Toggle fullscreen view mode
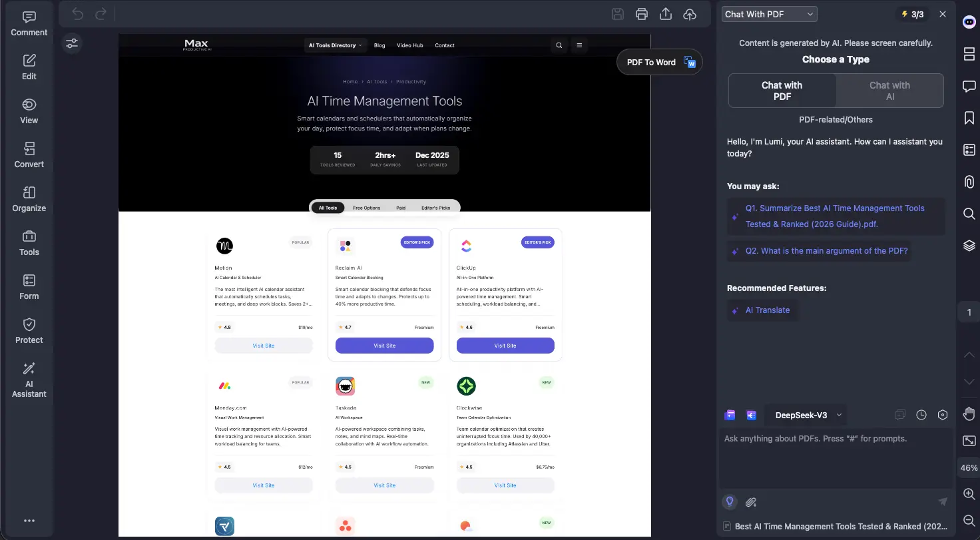The height and width of the screenshot is (540, 980). point(969,440)
